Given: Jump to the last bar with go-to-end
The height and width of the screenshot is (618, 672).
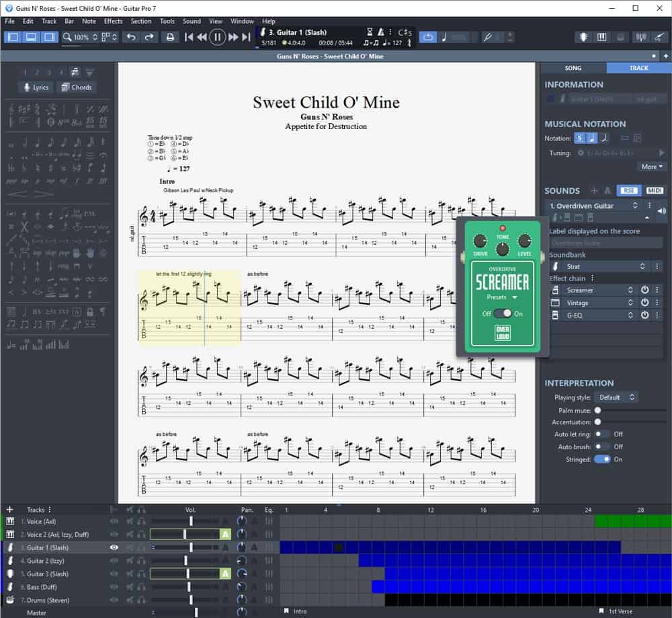Looking at the screenshot, I should [246, 37].
